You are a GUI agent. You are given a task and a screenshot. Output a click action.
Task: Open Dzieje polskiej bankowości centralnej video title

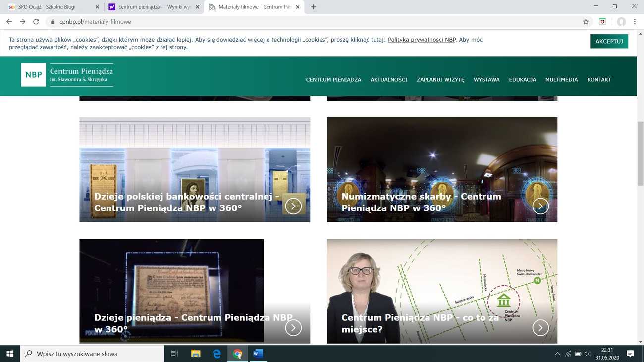point(187,202)
